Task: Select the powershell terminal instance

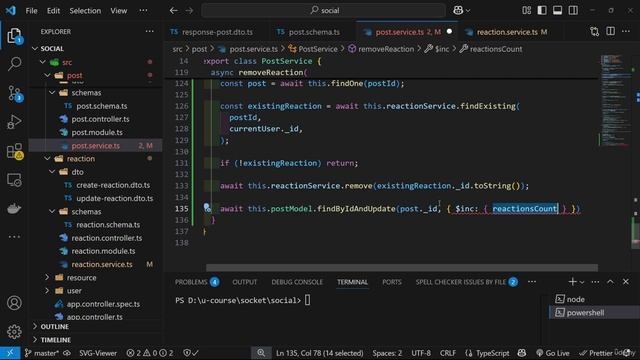Action: [x=594, y=313]
